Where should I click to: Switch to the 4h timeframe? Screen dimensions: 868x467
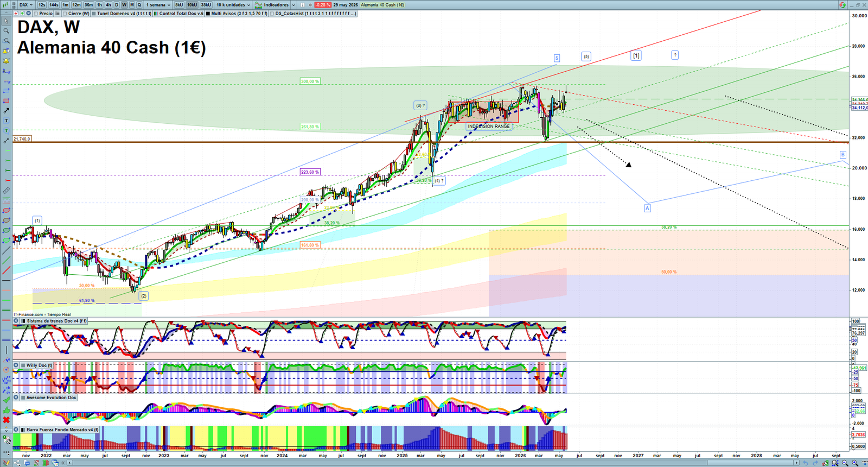(108, 5)
